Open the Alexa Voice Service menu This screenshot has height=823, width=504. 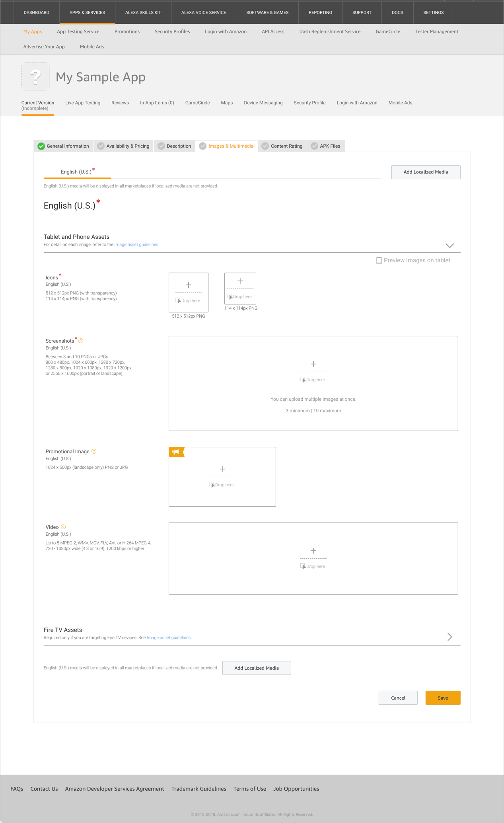click(x=204, y=12)
